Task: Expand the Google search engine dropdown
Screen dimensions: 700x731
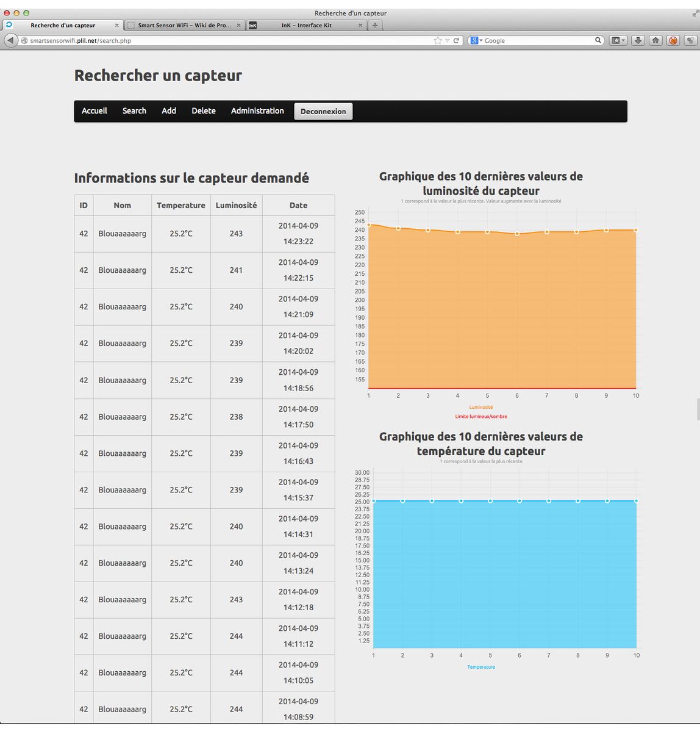Action: (x=476, y=41)
